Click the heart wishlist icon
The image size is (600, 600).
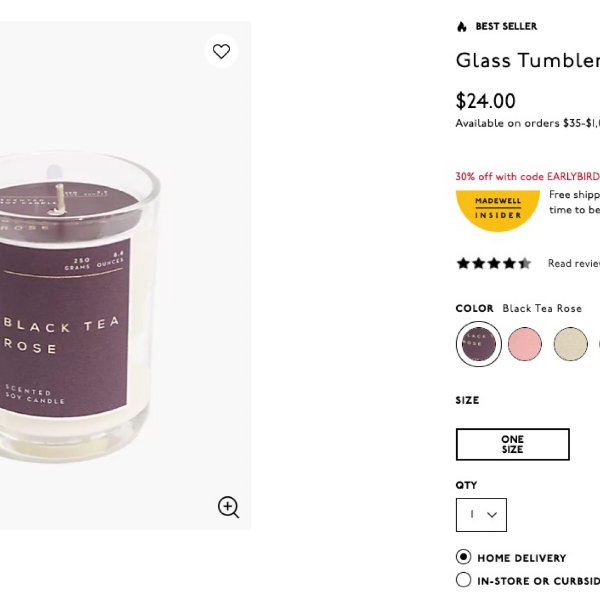point(221,51)
